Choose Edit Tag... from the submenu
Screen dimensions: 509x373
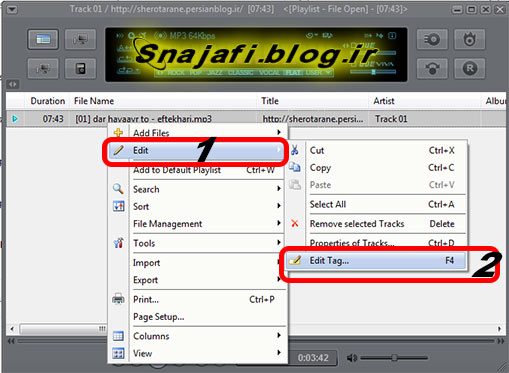376,260
